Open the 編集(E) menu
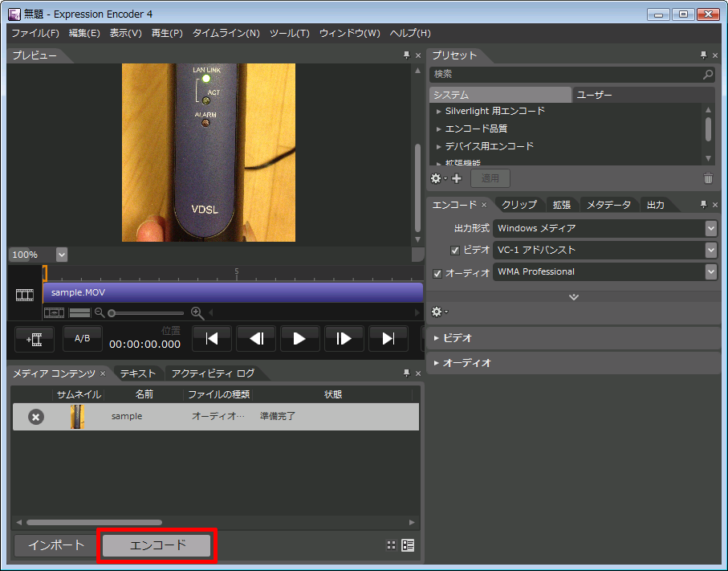The image size is (728, 571). (x=84, y=34)
